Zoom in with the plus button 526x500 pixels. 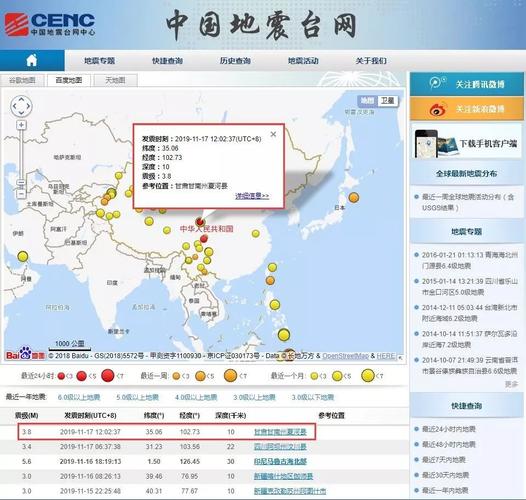pyautogui.click(x=21, y=125)
